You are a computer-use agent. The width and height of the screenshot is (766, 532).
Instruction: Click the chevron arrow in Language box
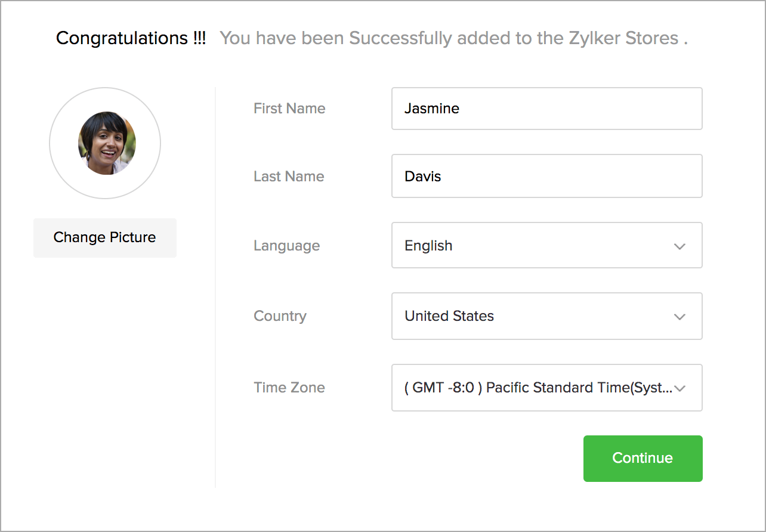click(x=679, y=246)
